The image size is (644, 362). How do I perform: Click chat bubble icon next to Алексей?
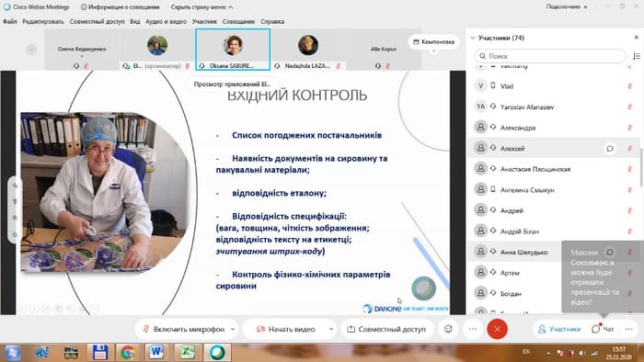point(610,149)
